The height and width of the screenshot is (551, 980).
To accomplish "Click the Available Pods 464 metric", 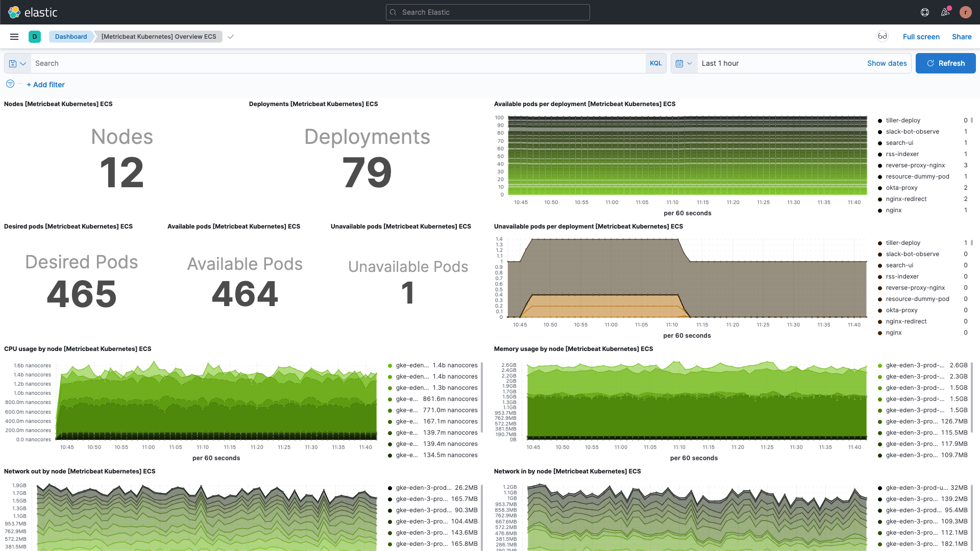I will point(245,294).
